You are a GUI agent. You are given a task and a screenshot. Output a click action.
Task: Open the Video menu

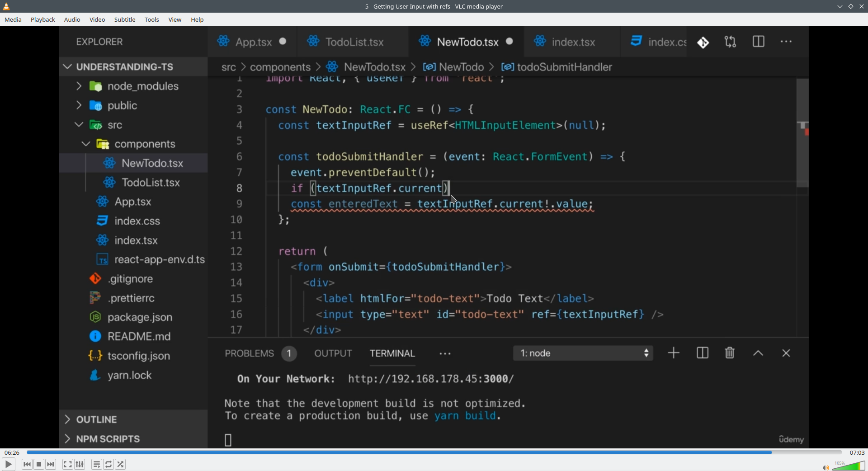coord(97,20)
